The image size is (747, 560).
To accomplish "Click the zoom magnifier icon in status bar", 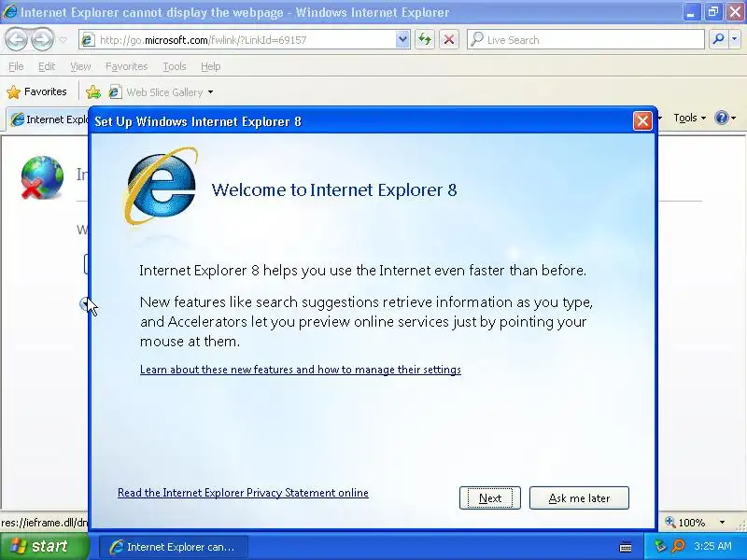I will (x=670, y=523).
